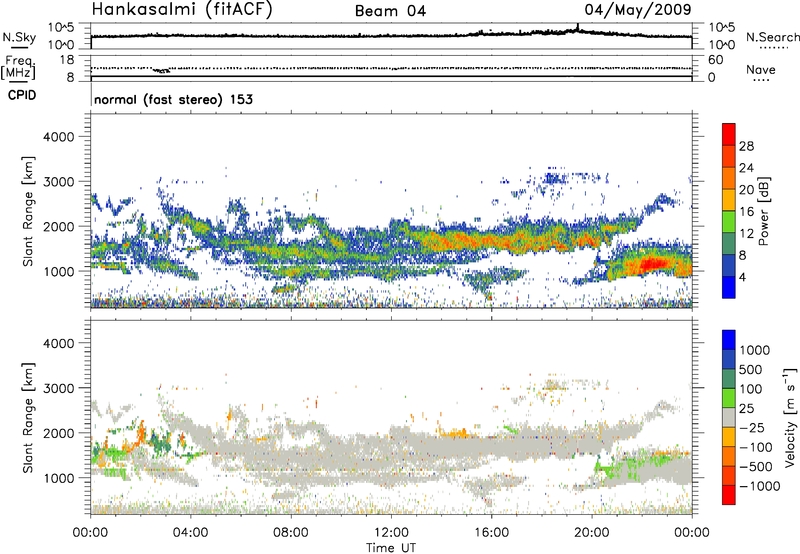
Task: Click the 'CPID' label
Action: 22,95
